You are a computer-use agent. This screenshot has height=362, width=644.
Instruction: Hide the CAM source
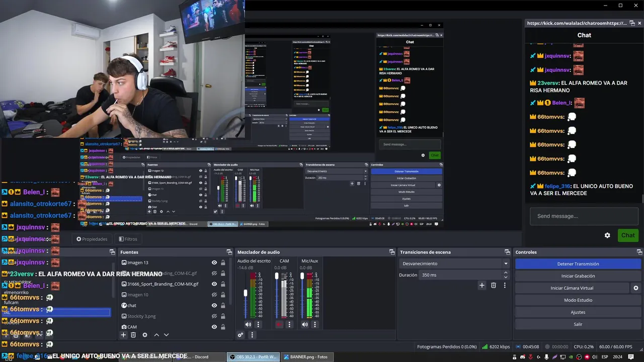214,327
